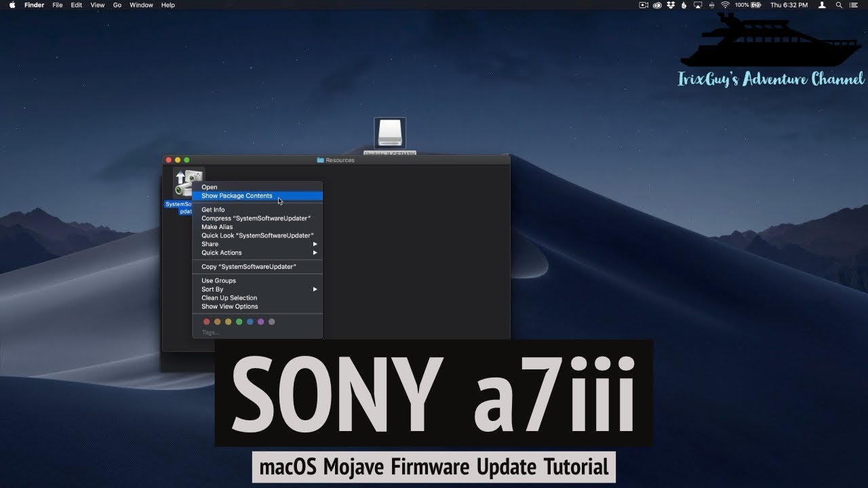Choose Show View Options

(258, 306)
